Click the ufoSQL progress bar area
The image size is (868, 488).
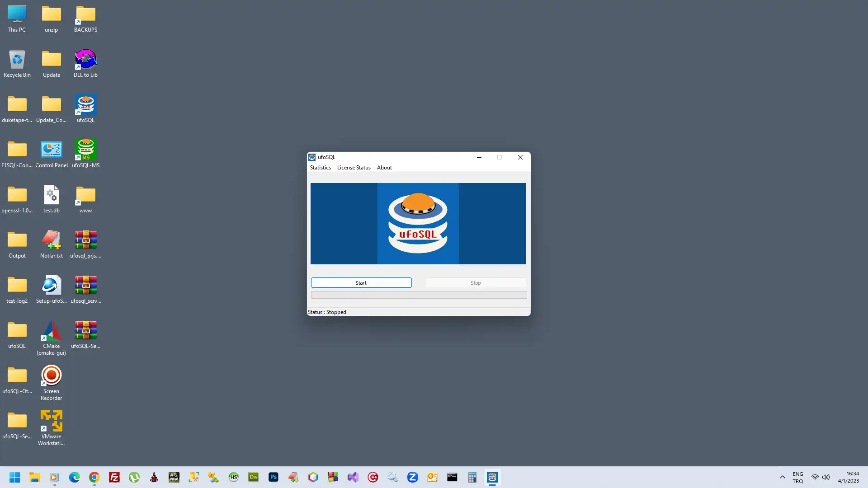click(x=419, y=294)
